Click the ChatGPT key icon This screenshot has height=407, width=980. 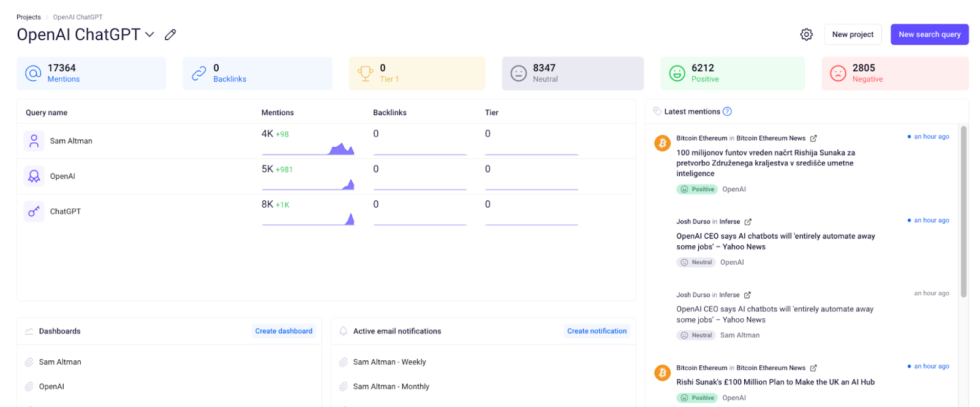point(34,211)
